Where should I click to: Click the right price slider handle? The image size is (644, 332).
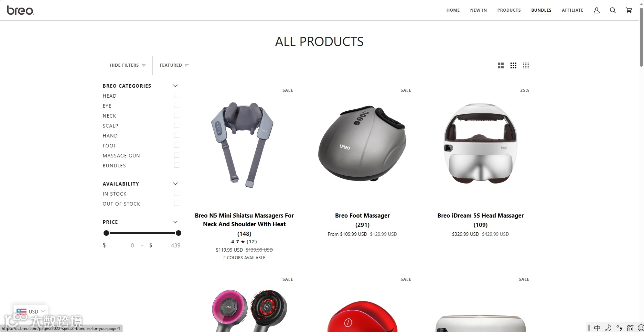tap(179, 233)
